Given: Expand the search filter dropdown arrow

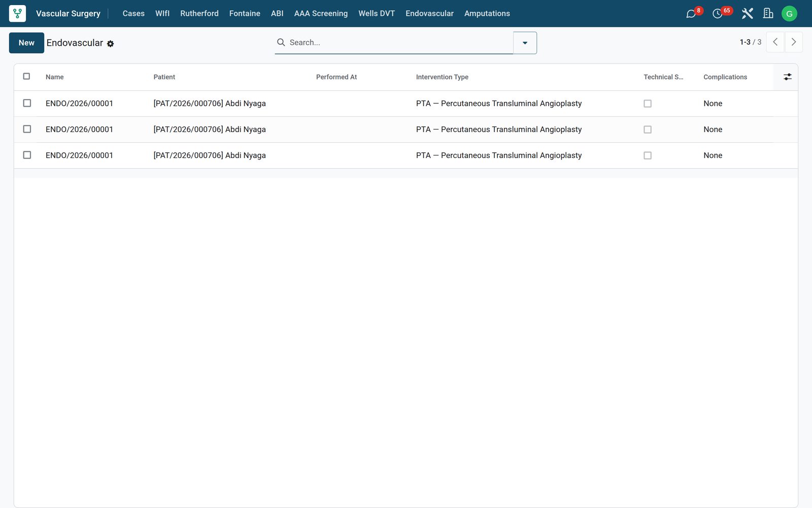Looking at the screenshot, I should [525, 43].
